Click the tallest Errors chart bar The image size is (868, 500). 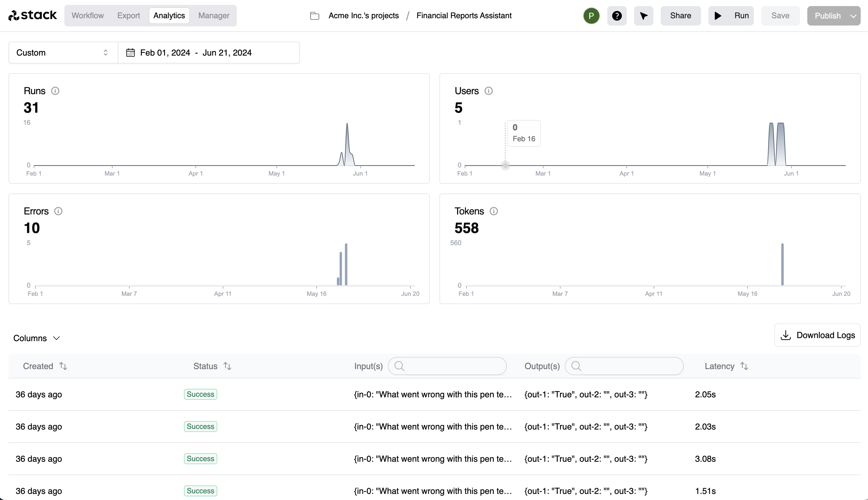[346, 264]
